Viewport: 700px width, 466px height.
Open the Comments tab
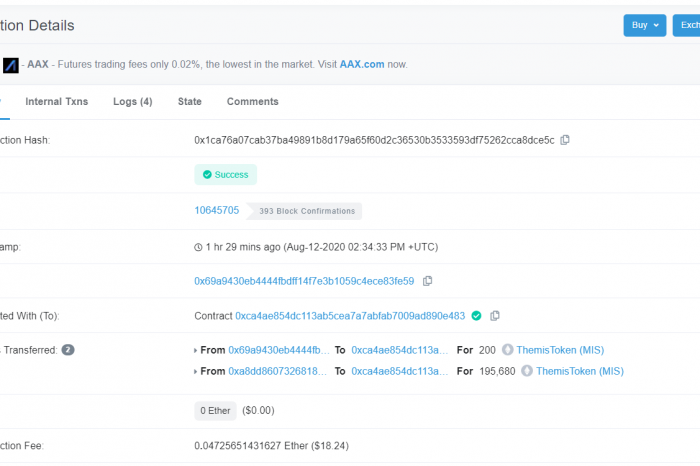[253, 102]
